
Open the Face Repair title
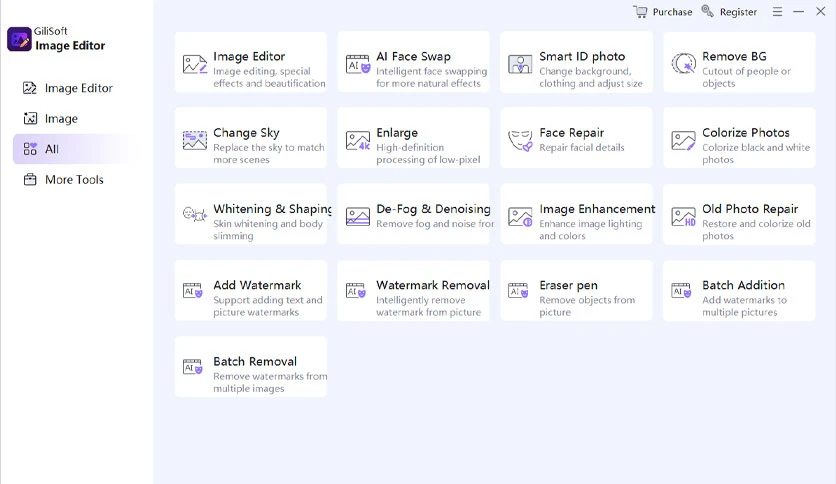pyautogui.click(x=572, y=133)
